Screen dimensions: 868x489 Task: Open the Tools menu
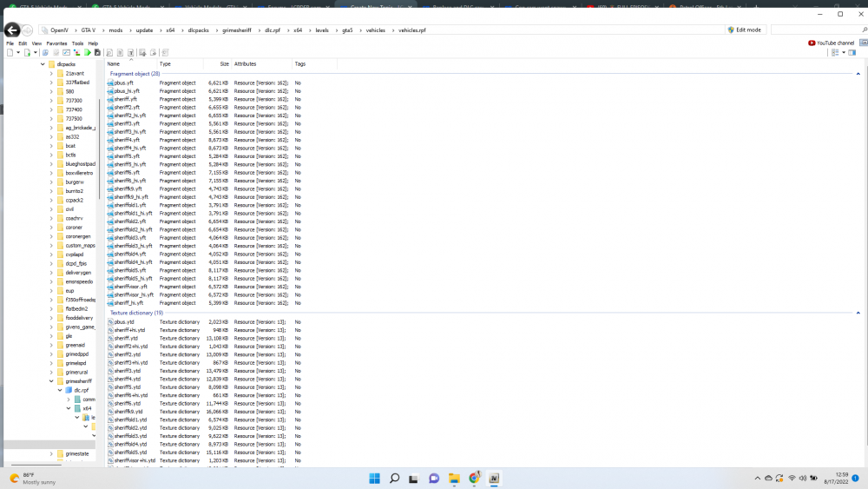(77, 43)
